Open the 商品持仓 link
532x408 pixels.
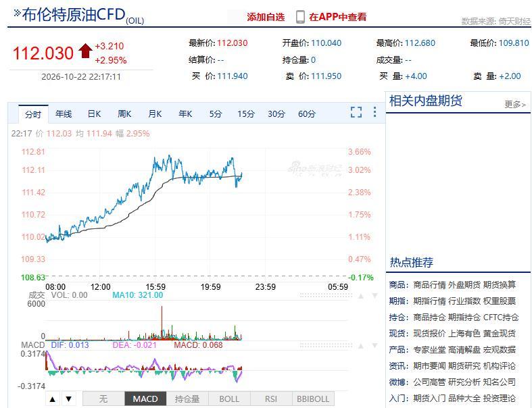(429, 317)
